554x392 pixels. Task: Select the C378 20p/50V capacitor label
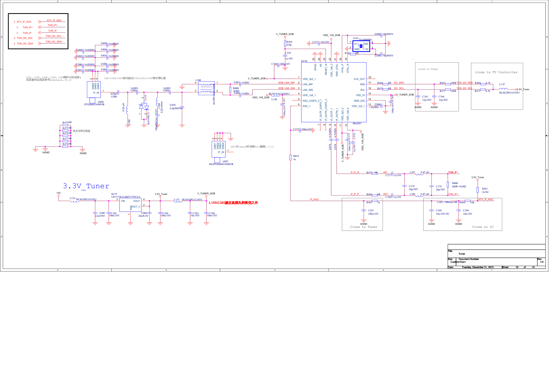click(x=413, y=188)
